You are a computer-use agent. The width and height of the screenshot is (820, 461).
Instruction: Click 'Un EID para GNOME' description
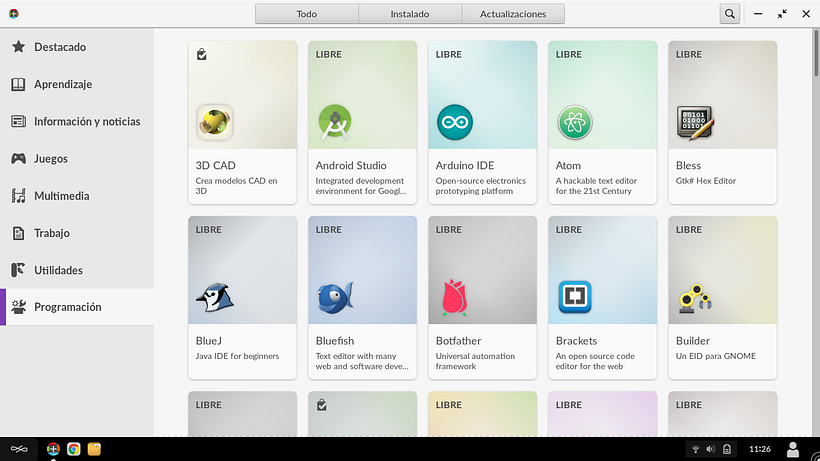point(716,356)
